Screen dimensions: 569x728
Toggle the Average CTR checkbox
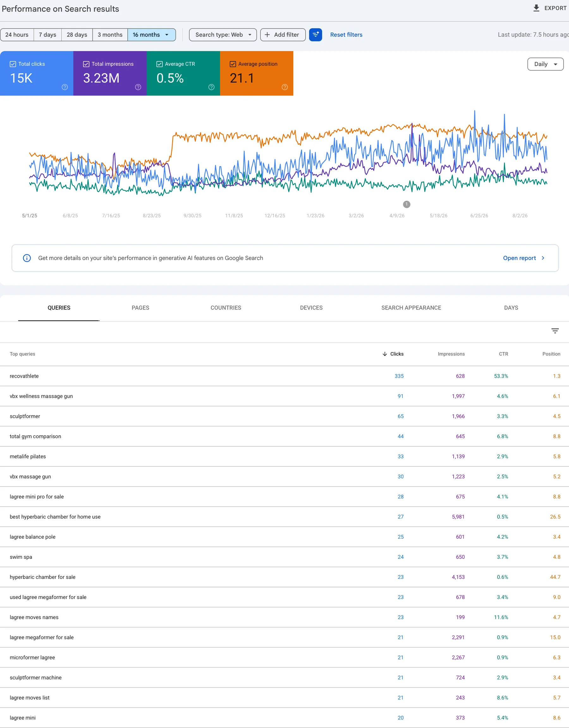click(x=159, y=64)
